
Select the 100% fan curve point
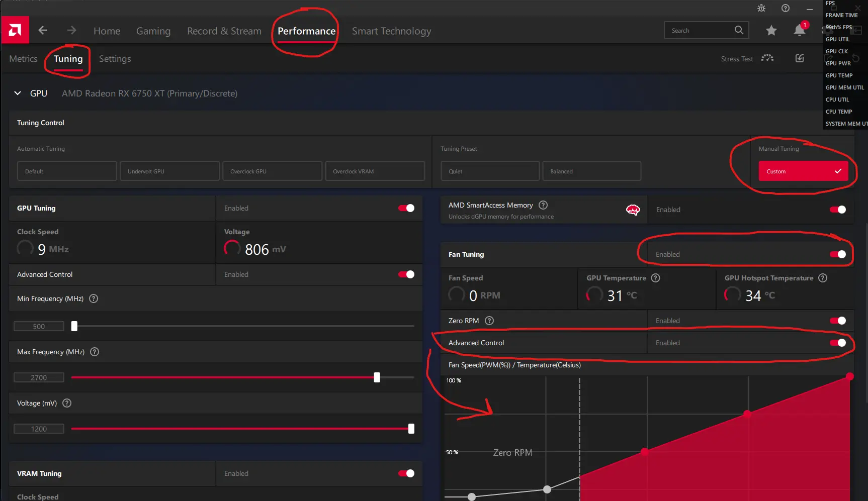[x=849, y=376]
